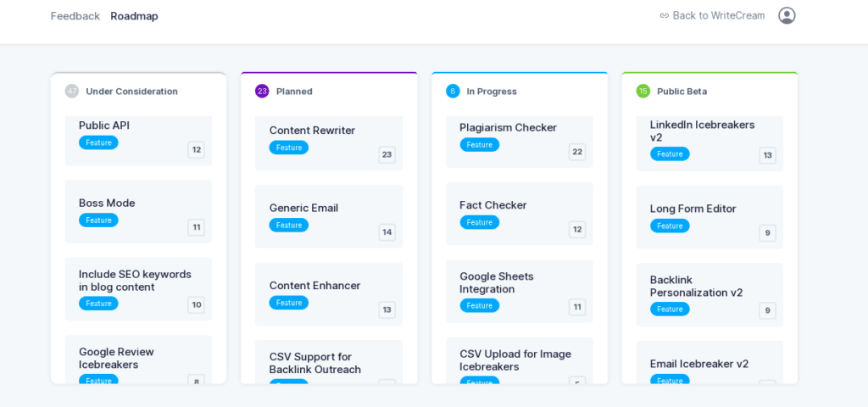The image size is (868, 407).
Task: Click the 23 vote count on Content Rewriter
Action: point(387,154)
